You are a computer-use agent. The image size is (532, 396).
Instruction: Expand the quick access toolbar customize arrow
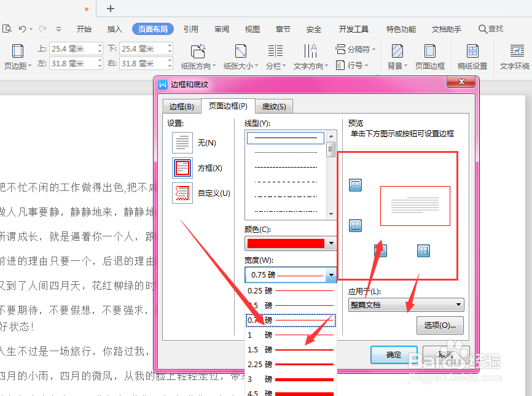coord(59,29)
